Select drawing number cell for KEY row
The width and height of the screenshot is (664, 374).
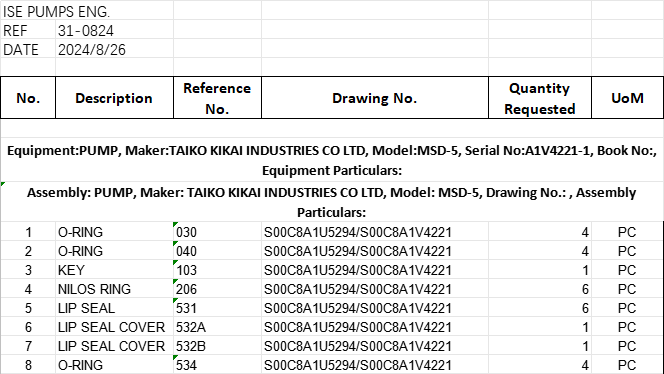(x=375, y=270)
